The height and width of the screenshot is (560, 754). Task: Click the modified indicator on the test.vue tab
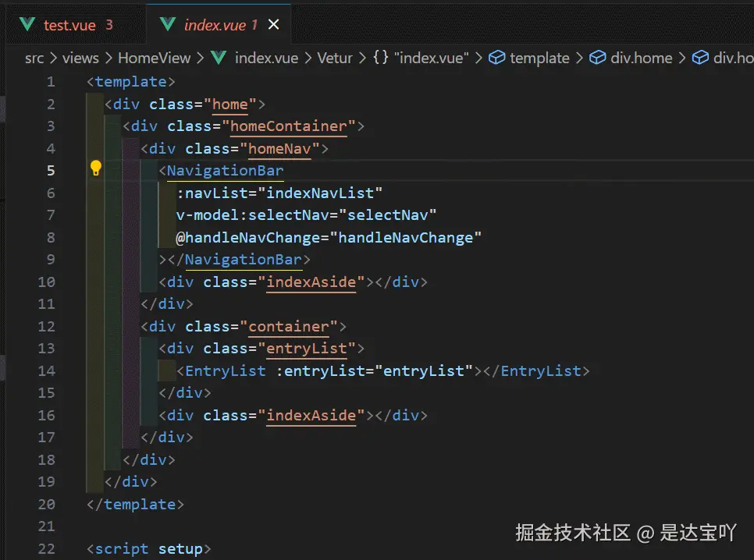pos(111,24)
